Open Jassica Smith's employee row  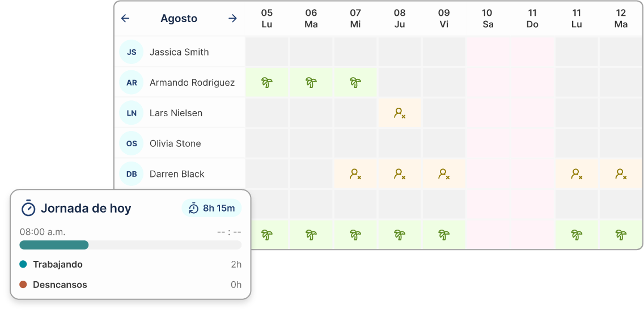pyautogui.click(x=179, y=52)
